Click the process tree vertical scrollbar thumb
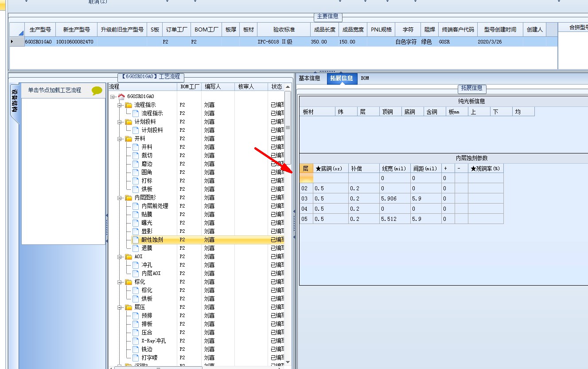588x369 pixels. 288,127
